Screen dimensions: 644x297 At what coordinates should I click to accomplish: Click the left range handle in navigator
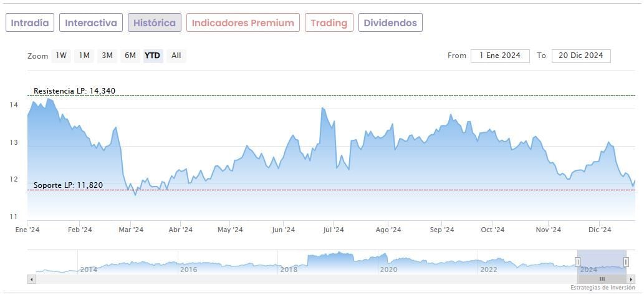578,261
